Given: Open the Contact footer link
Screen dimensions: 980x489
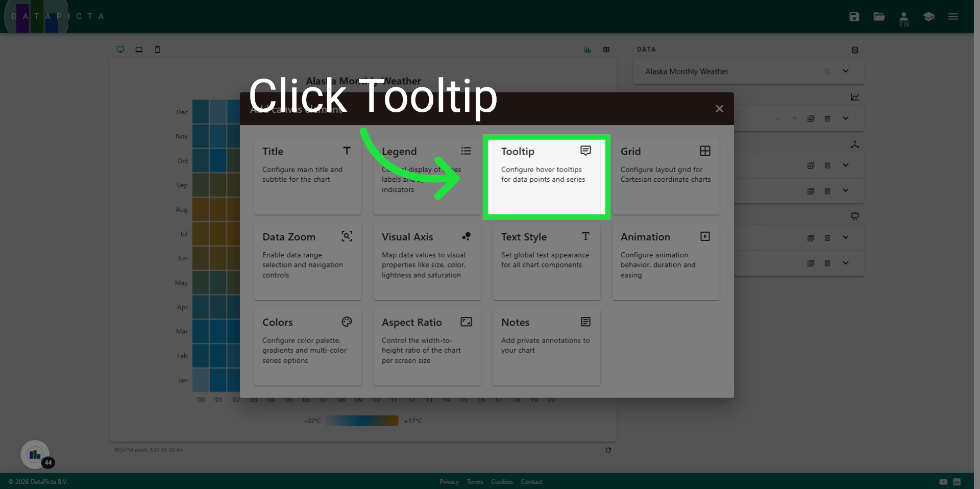Looking at the screenshot, I should 531,482.
